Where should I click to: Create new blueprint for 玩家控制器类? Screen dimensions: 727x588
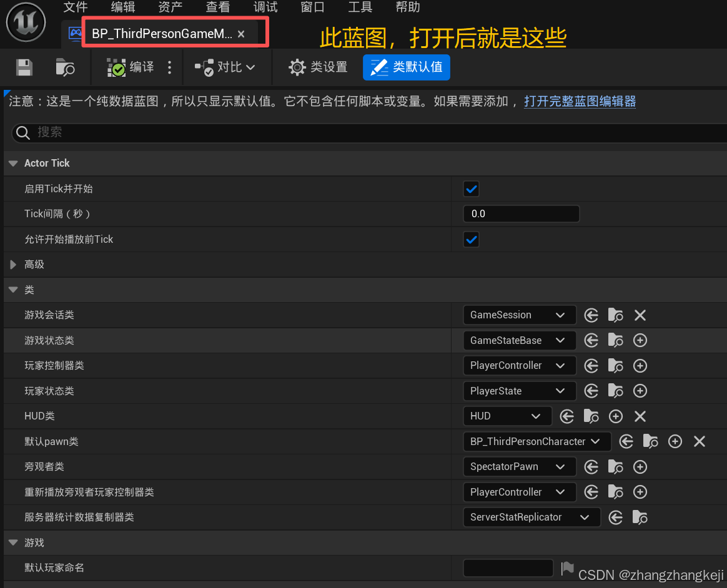[x=640, y=366]
